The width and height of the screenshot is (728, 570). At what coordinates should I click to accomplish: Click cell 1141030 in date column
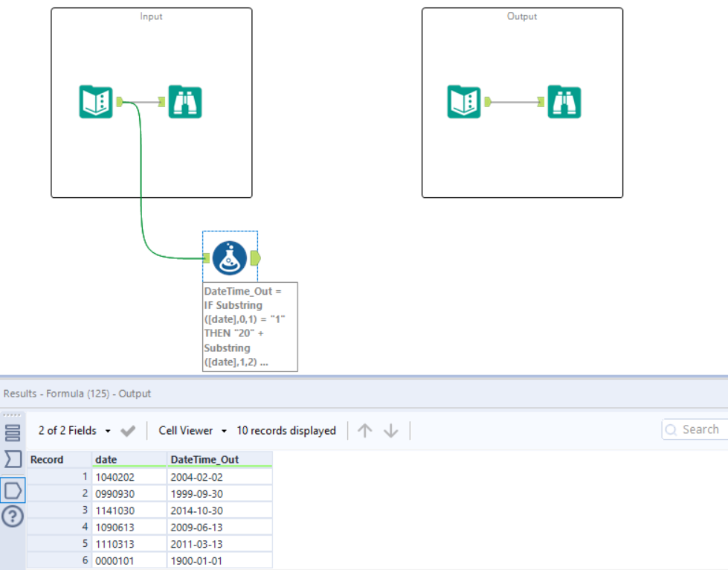coord(129,510)
